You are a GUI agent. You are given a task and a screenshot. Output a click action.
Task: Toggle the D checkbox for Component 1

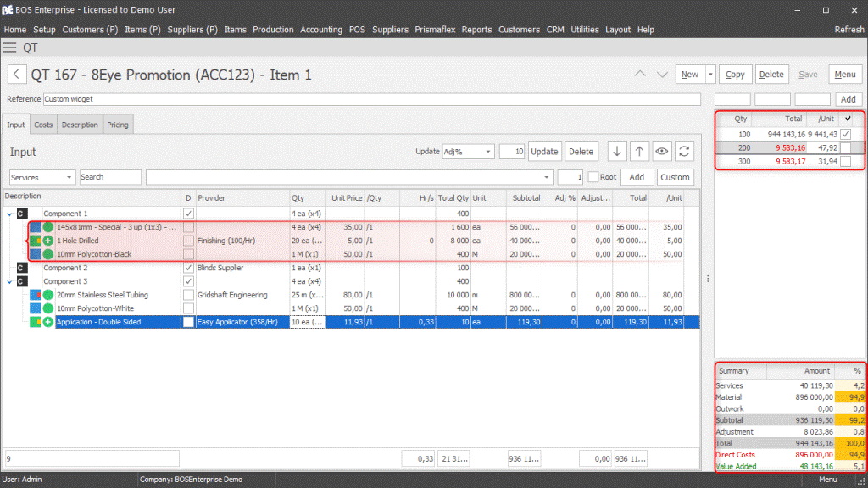pos(188,213)
